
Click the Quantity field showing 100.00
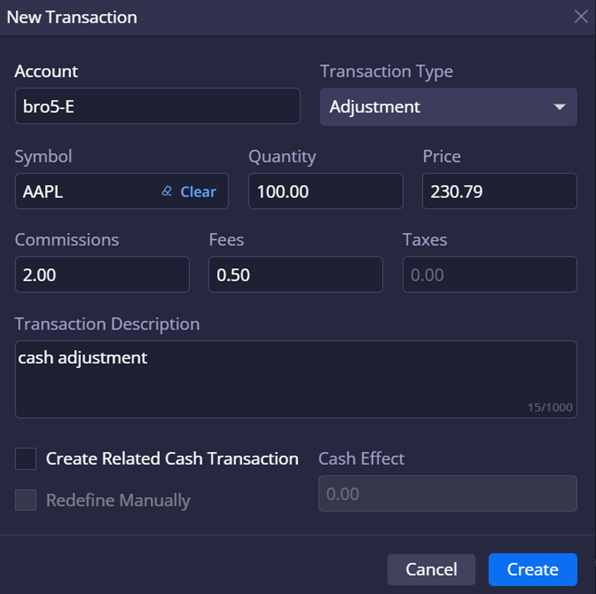326,191
